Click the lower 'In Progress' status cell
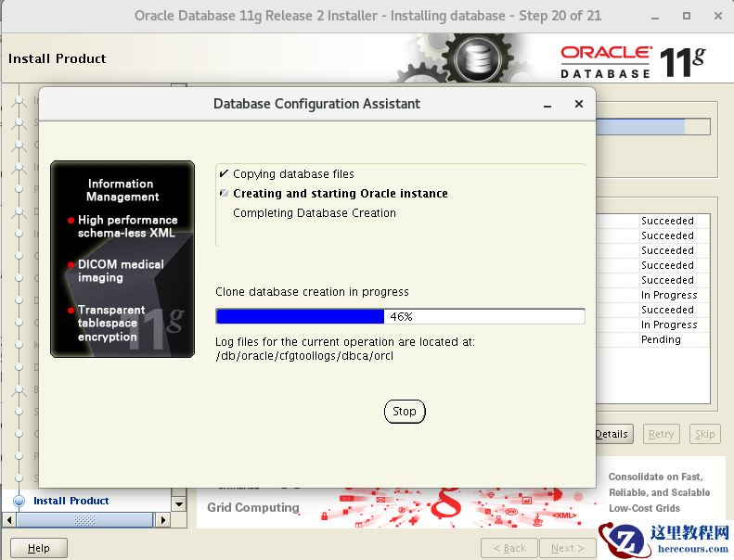The image size is (734, 560). (x=675, y=325)
